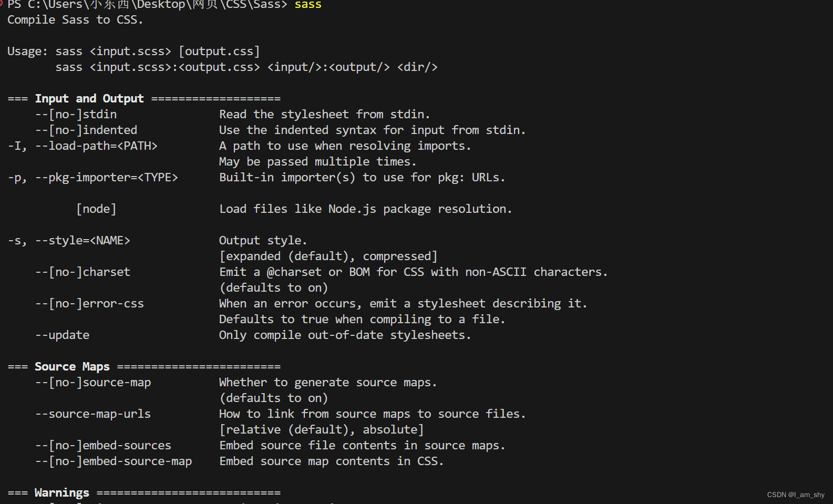Click the '[expanded (default), compressed]' values line
The image size is (833, 504).
(328, 256)
